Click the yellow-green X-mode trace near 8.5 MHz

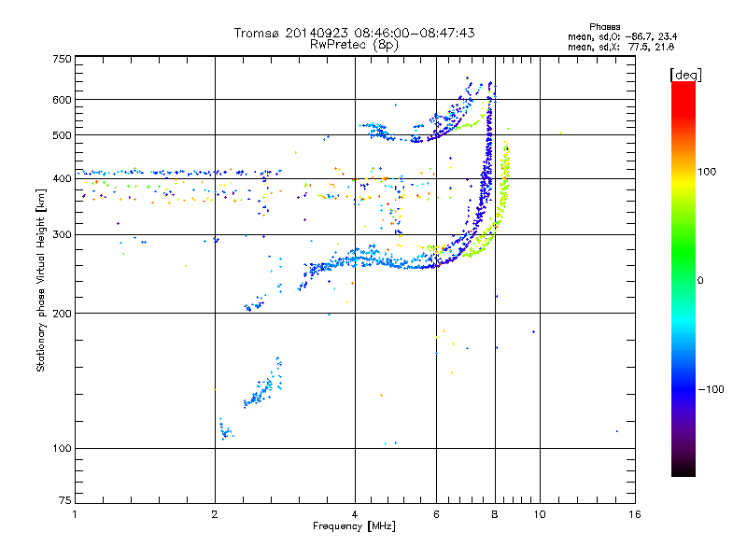coord(504,181)
